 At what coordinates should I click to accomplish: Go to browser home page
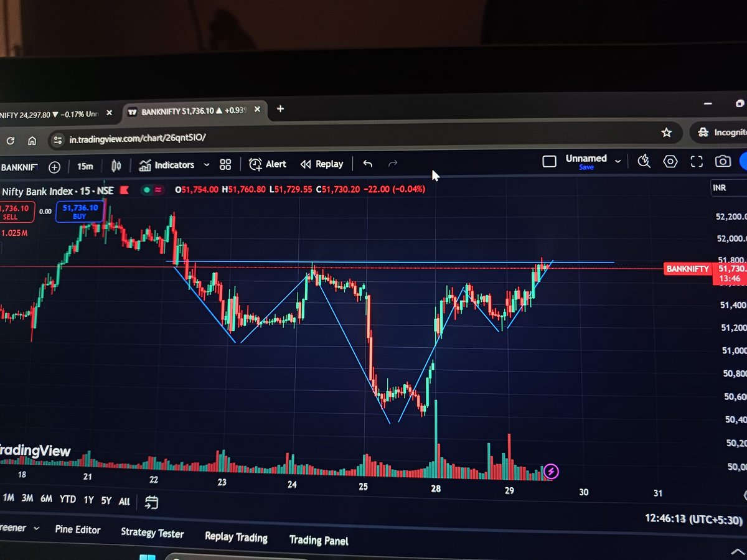point(32,141)
